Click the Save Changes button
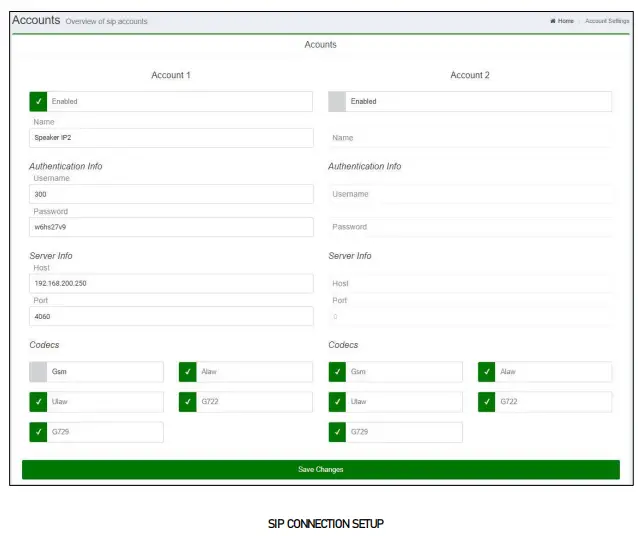638x536 pixels. 321,469
